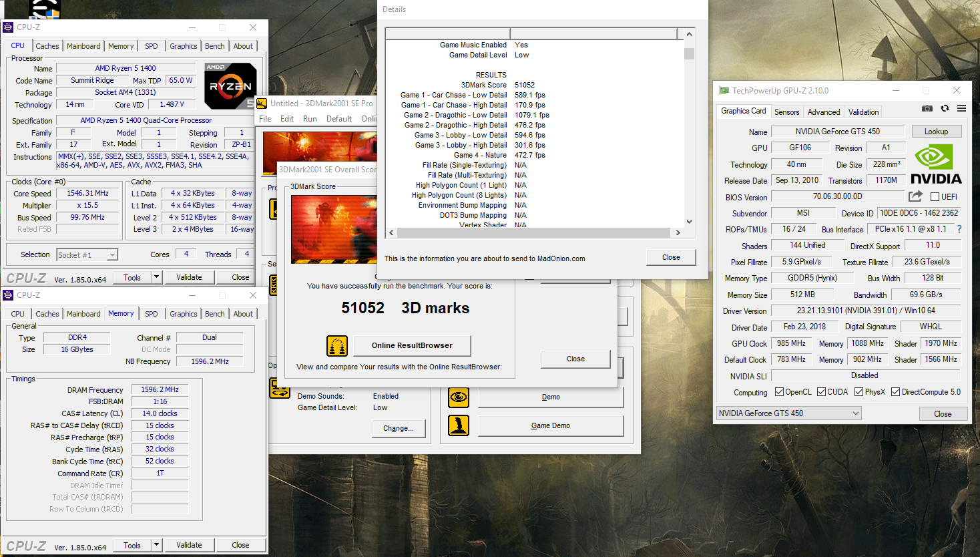Screen dimensions: 980x557
Task: Click the eye icon beside Demo
Action: 459,397
